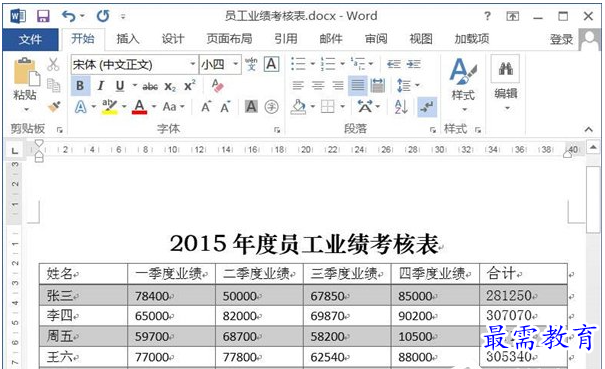Viewport: 605px width, 369px height.
Task: Click the Copy icon
Action: pos(53,85)
